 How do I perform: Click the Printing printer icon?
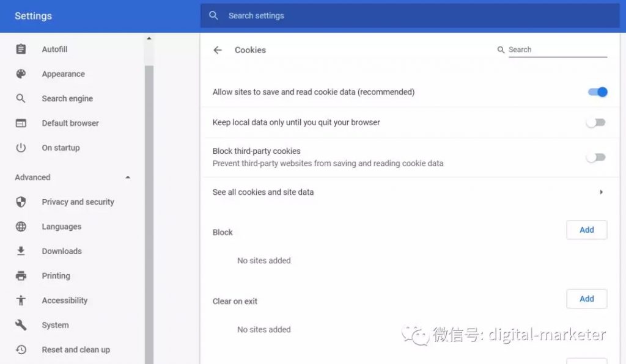coord(21,276)
